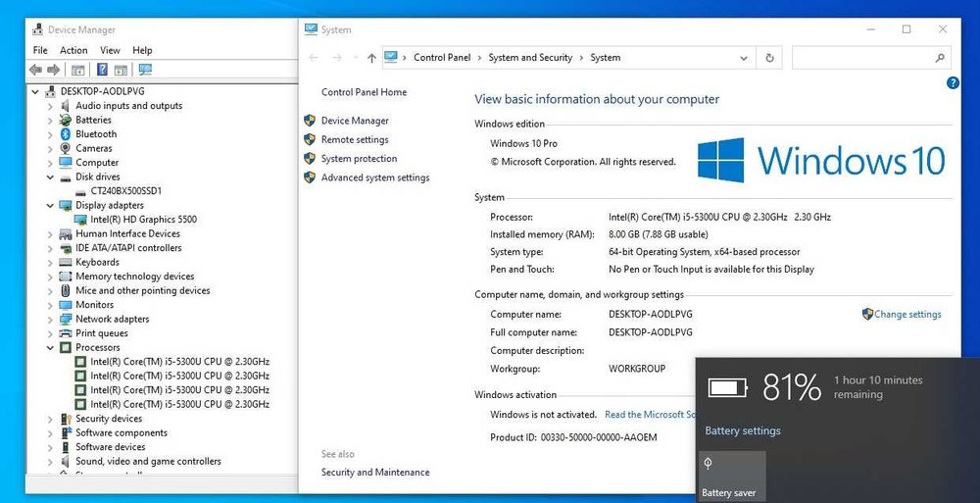Screen dimensions: 980x503
Task: Expand the Mice and other pointing devices node
Action: point(50,291)
